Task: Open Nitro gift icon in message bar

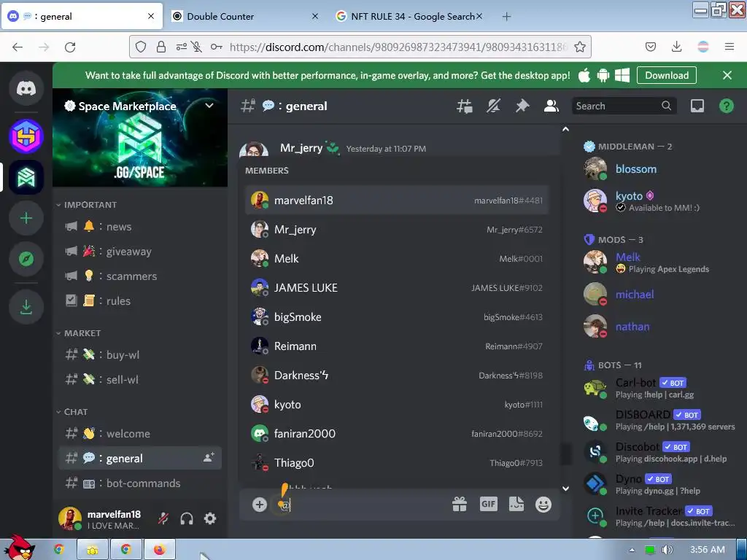Action: 460,505
